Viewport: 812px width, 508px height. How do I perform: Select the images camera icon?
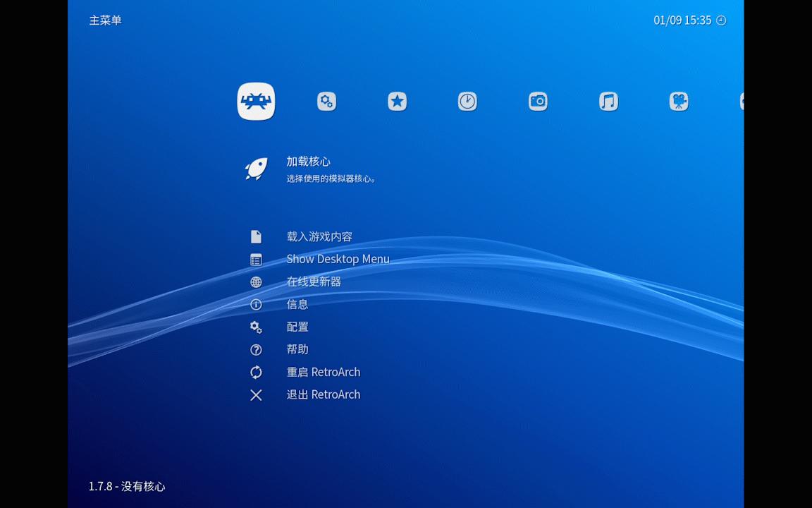click(538, 101)
